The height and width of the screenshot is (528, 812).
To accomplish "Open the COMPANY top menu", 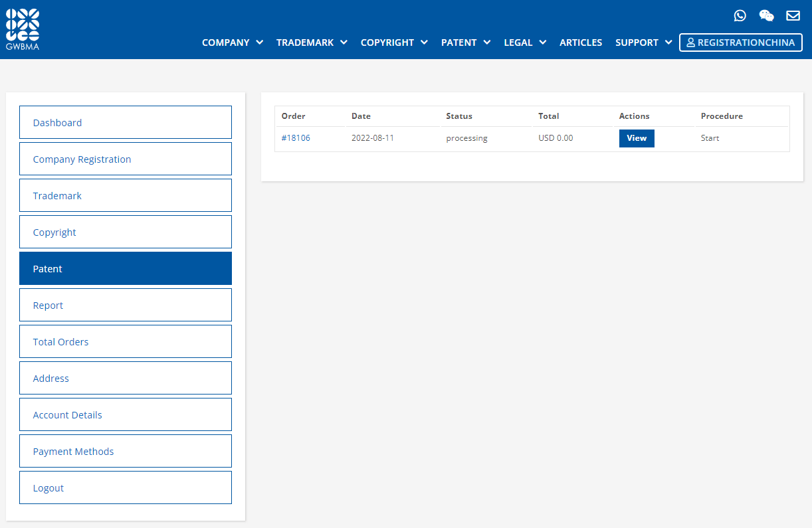I will (x=226, y=43).
